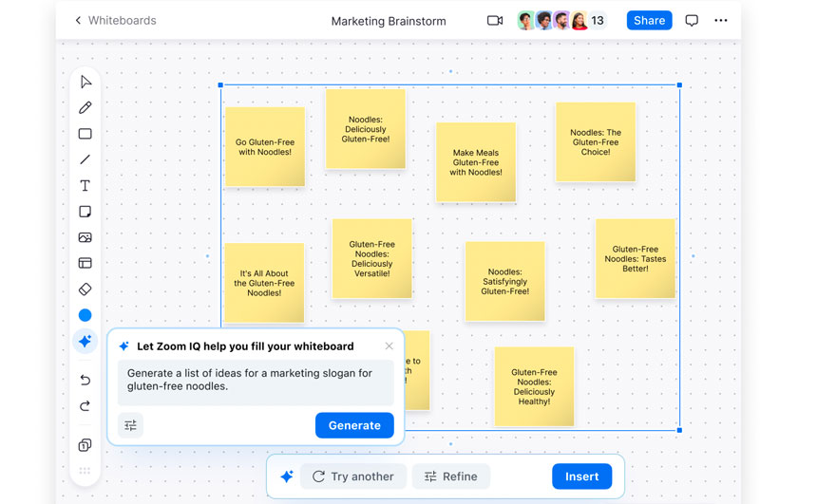817x504 pixels.
Task: Open prompt settings sliders in Zoom IQ dialog
Action: (131, 425)
